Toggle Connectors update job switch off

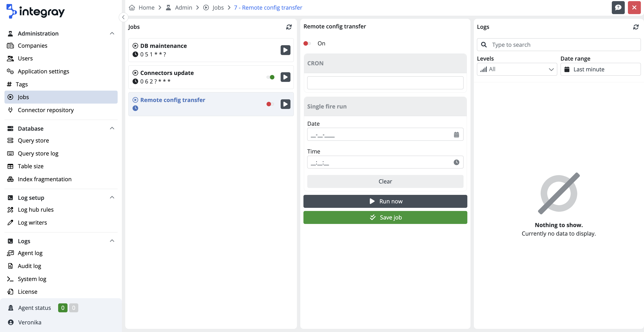tap(271, 77)
